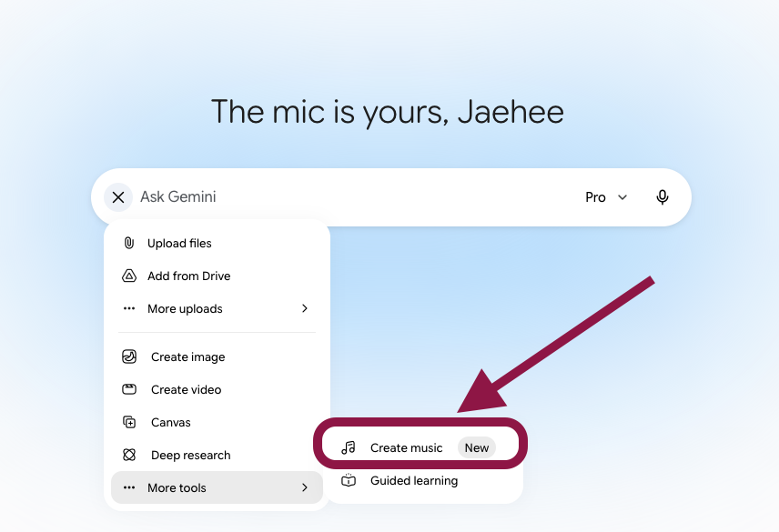779x532 pixels.
Task: Click the paperclip Upload files icon
Action: [129, 243]
